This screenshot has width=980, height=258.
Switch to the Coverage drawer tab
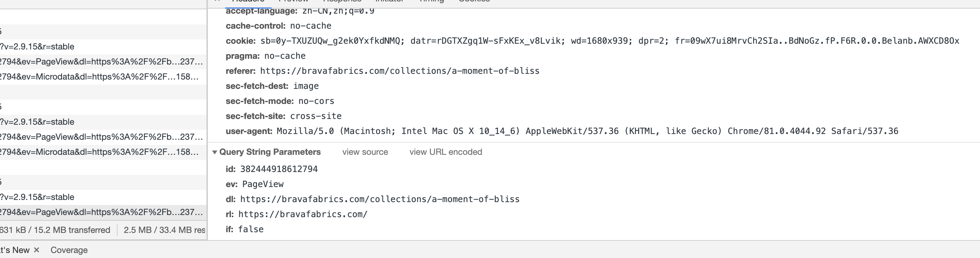(x=69, y=250)
